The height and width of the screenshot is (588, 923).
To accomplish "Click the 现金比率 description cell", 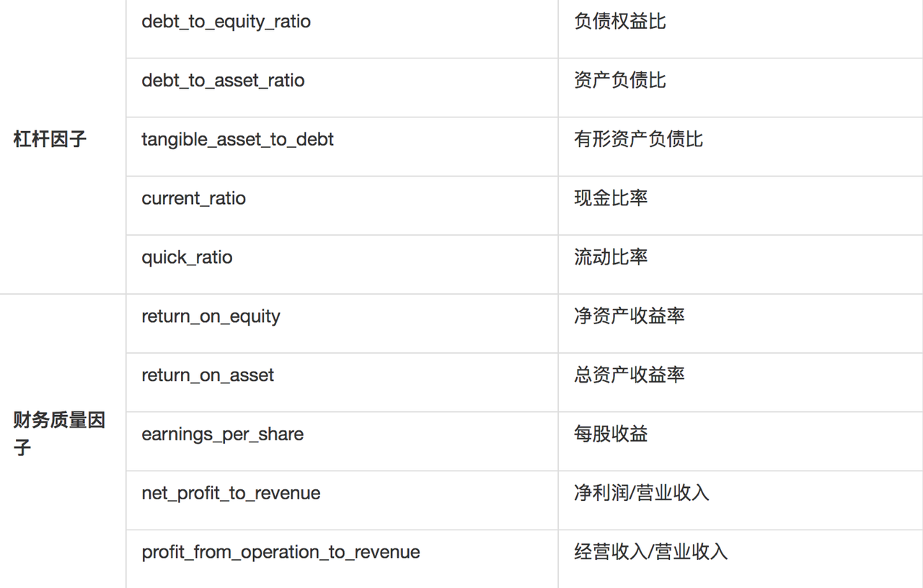I will (x=611, y=198).
